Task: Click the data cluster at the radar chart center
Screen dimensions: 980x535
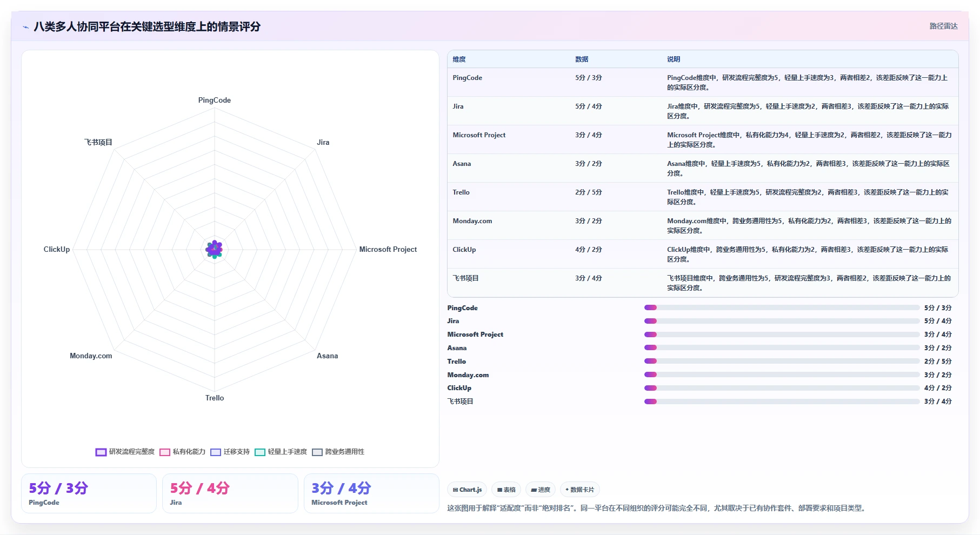Action: [215, 249]
